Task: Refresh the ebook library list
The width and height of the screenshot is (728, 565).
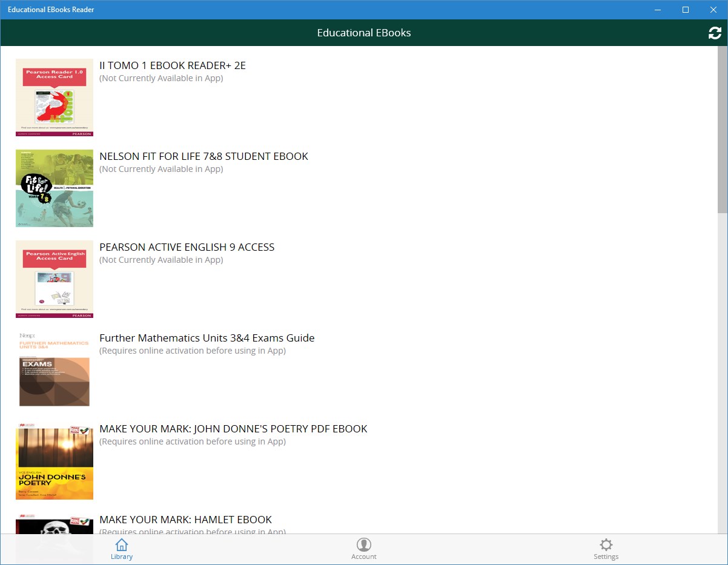Action: pos(715,33)
